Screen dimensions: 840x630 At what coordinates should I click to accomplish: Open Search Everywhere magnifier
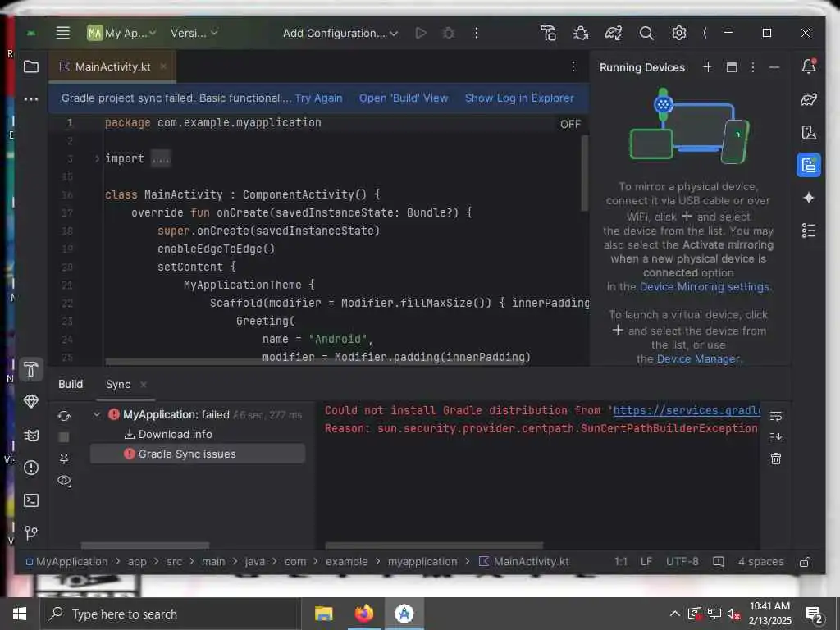(x=646, y=33)
